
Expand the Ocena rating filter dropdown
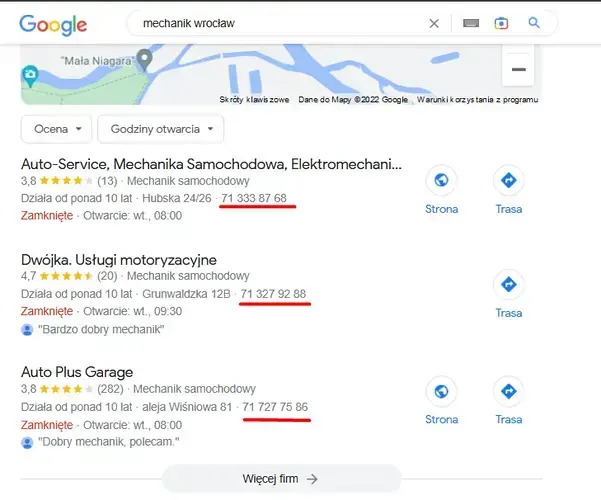[57, 129]
